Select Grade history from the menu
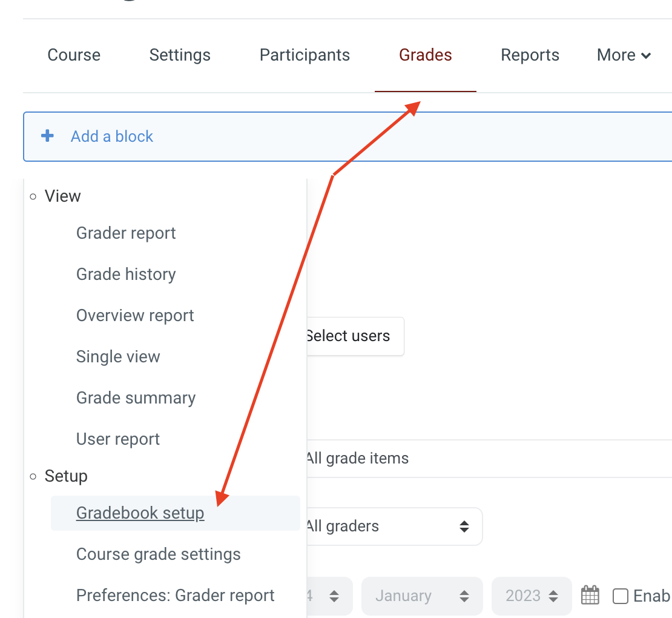The image size is (672, 618). (x=126, y=274)
